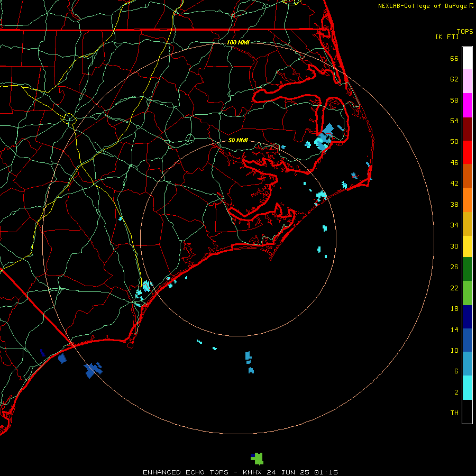Click the 100 NMI range ring label

pyautogui.click(x=238, y=42)
